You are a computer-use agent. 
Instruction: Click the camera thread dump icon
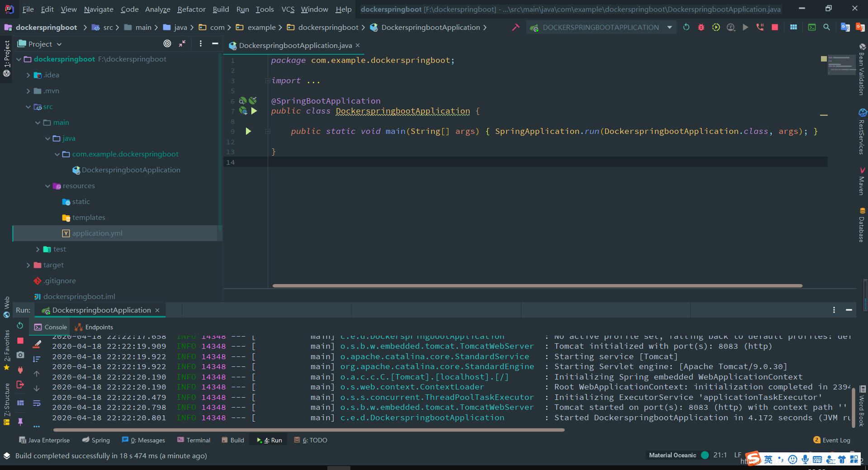pos(20,355)
